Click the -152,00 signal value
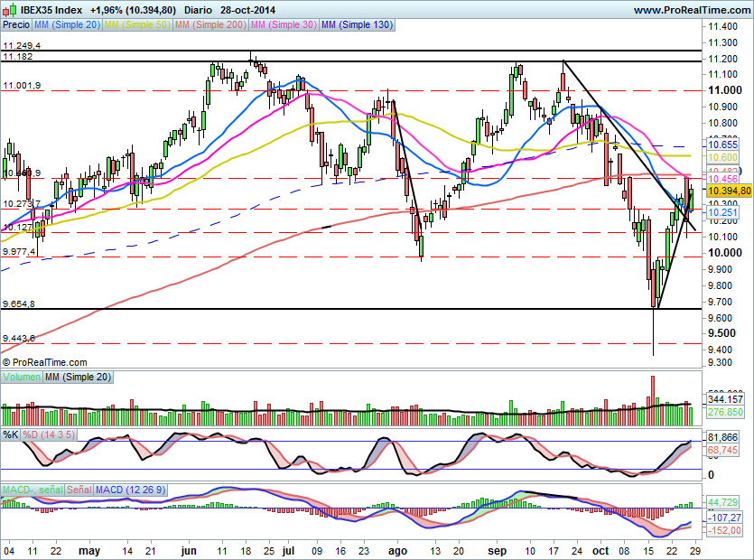 [x=724, y=530]
